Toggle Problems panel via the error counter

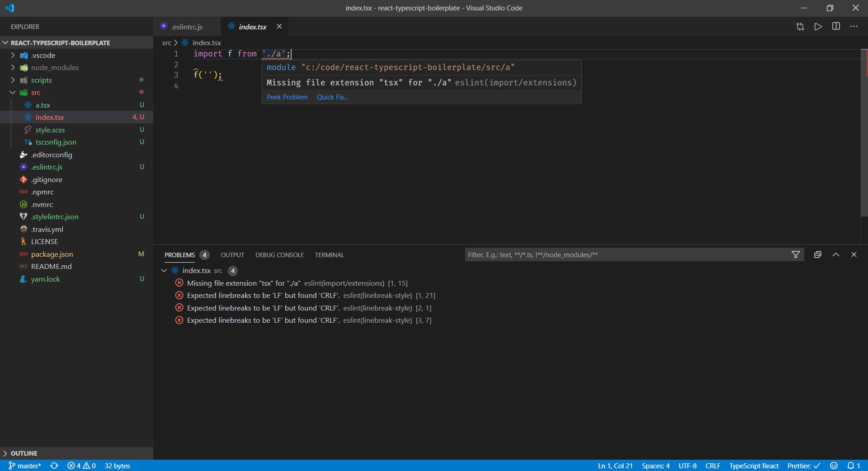[81, 466]
